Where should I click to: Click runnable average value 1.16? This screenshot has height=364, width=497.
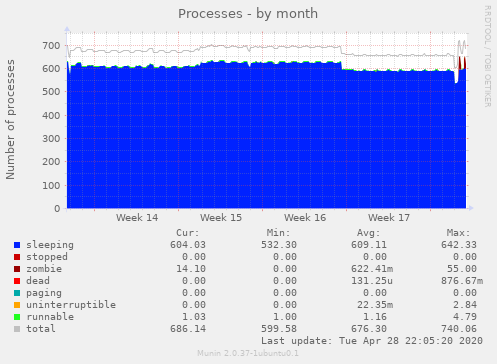pyautogui.click(x=375, y=317)
